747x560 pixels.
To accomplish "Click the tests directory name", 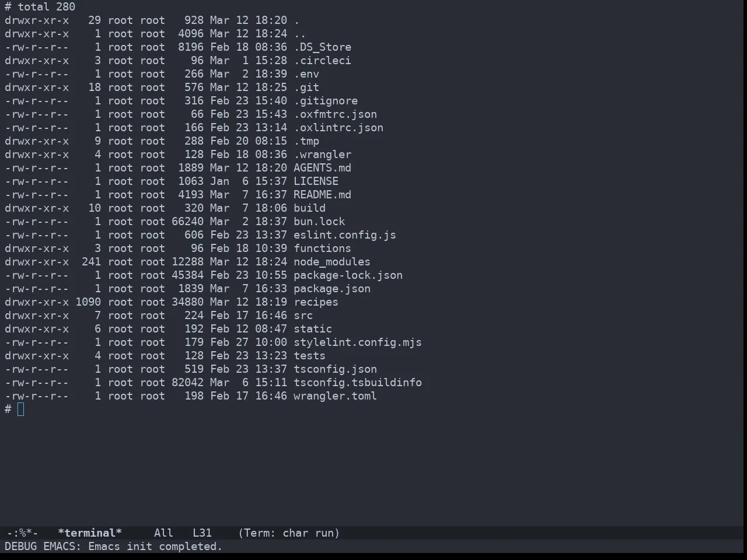I will pyautogui.click(x=309, y=356).
